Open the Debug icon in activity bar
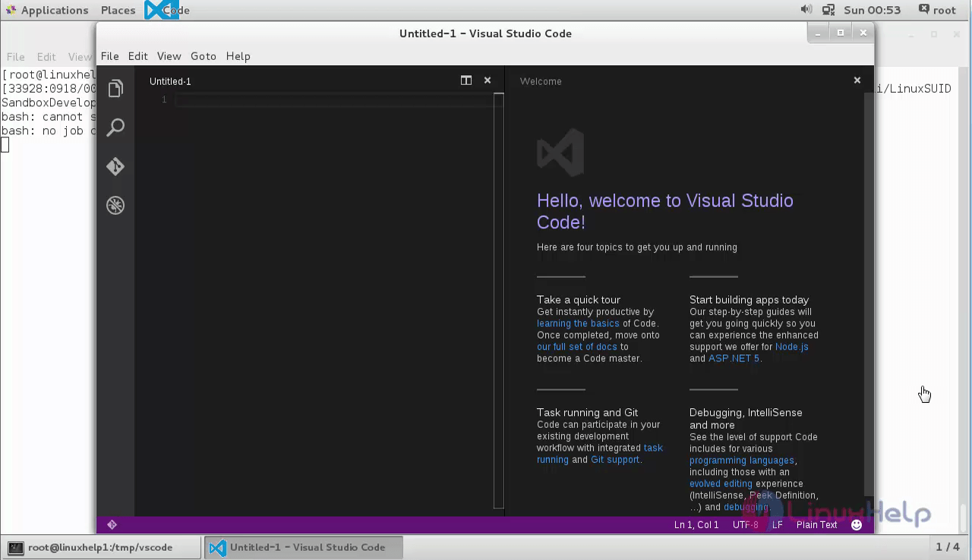This screenshot has width=972, height=560. point(115,206)
